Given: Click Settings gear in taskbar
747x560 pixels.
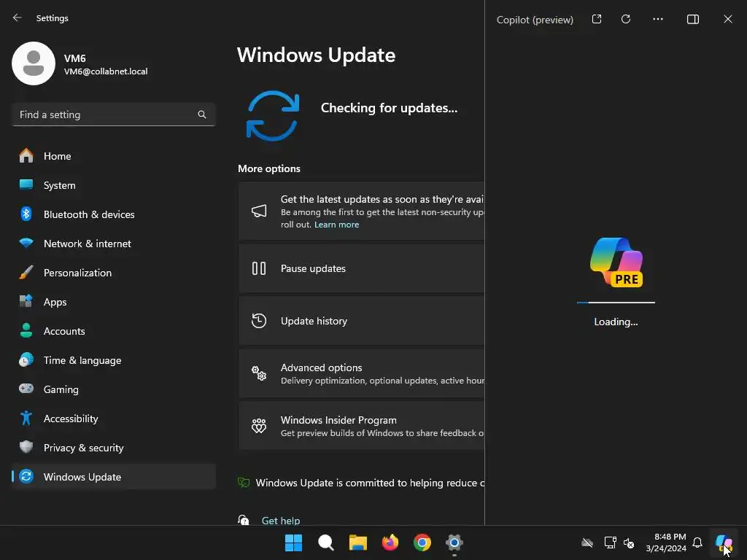Looking at the screenshot, I should pyautogui.click(x=454, y=542).
